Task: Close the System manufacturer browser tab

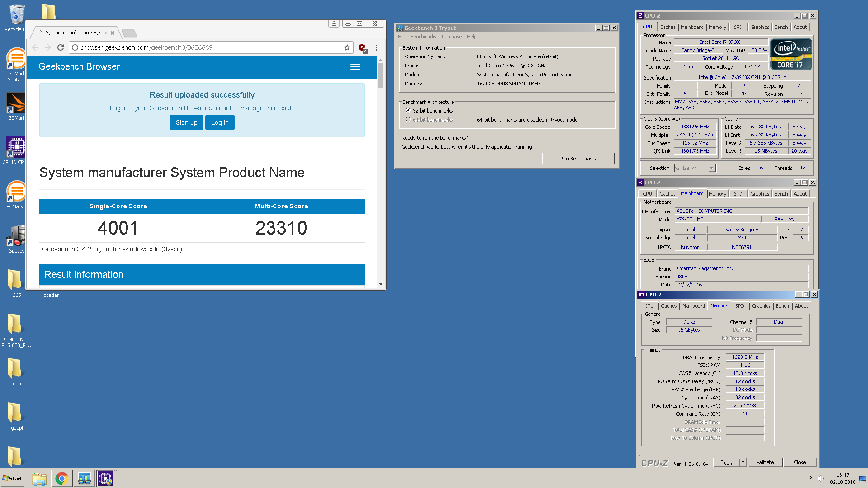Action: pyautogui.click(x=113, y=33)
